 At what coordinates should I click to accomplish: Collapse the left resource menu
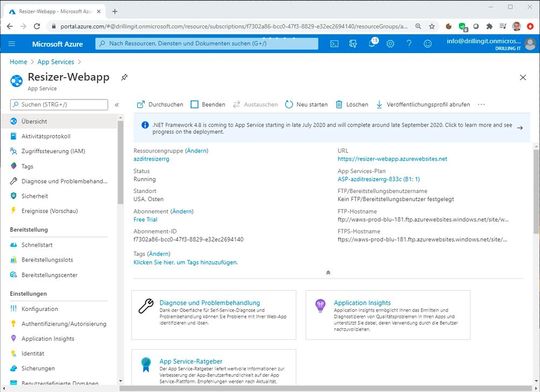click(x=117, y=105)
